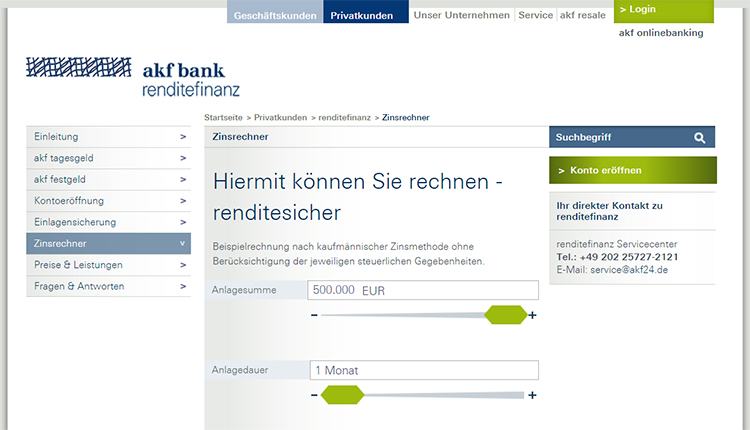The width and height of the screenshot is (750, 430).
Task: Expand the Preise & Leistungen arrow
Action: click(183, 265)
